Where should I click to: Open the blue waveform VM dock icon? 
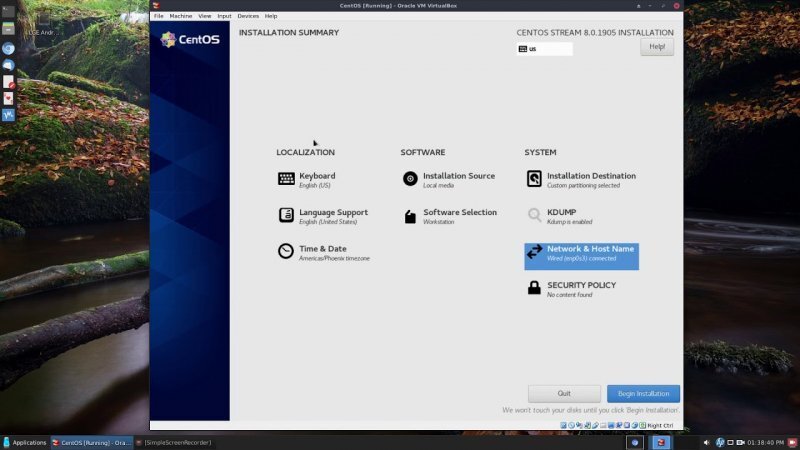click(8, 115)
